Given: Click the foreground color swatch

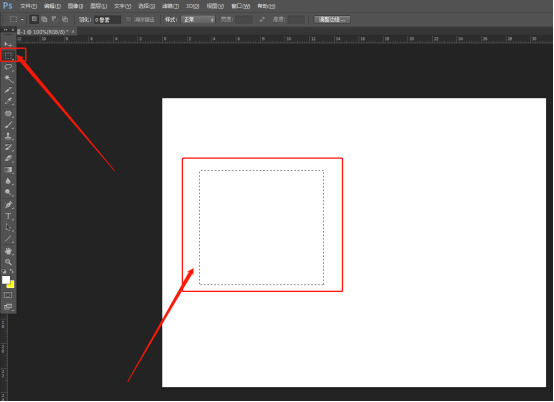Looking at the screenshot, I should [6, 280].
